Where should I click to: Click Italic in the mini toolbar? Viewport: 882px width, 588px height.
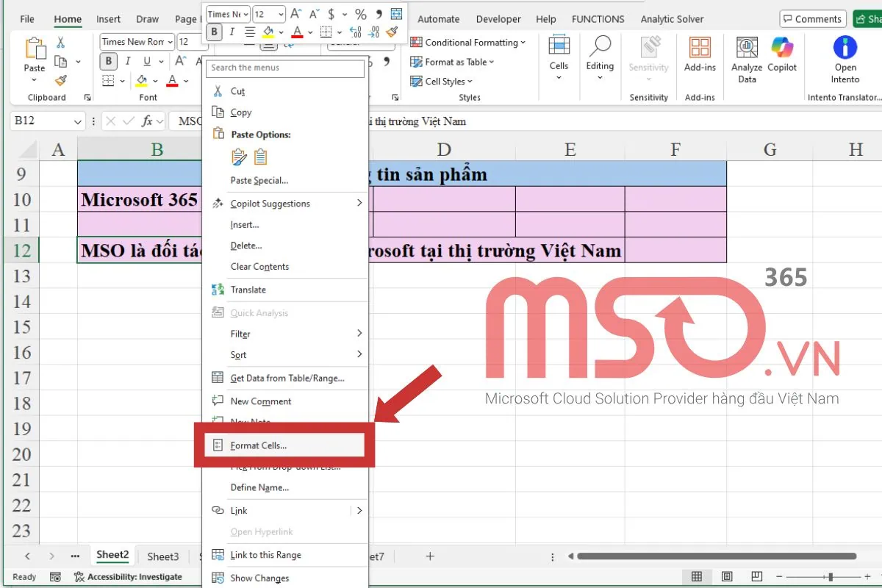[x=232, y=32]
